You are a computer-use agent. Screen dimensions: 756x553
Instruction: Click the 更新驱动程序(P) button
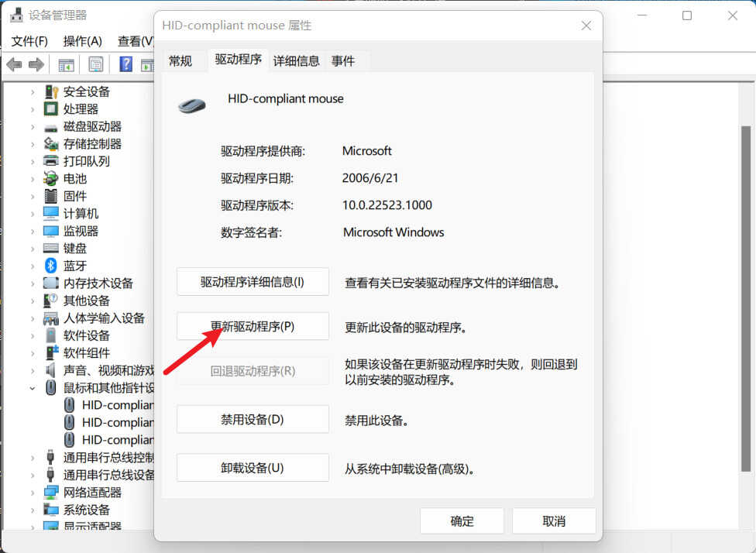click(x=253, y=326)
